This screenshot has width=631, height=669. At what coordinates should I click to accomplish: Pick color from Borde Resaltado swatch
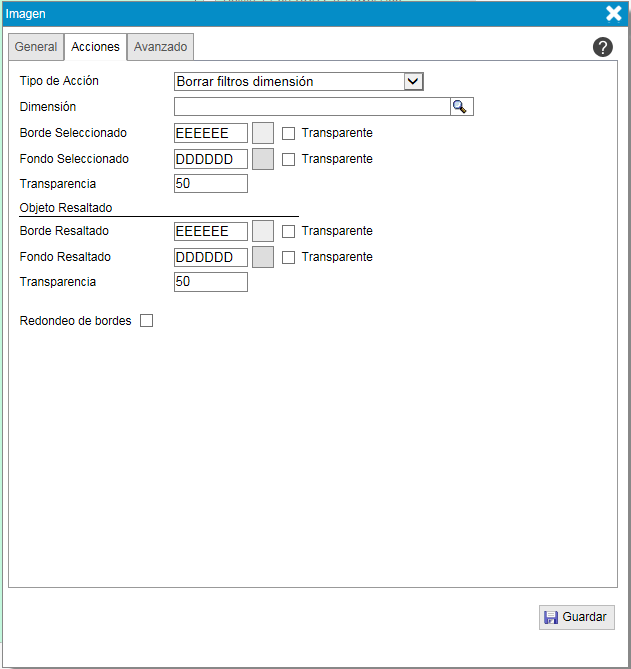click(263, 231)
